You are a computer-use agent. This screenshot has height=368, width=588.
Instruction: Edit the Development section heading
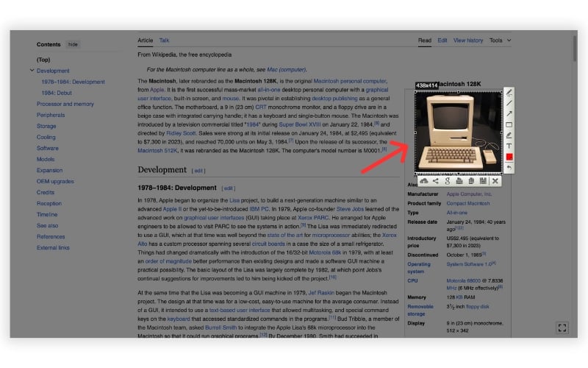(198, 171)
